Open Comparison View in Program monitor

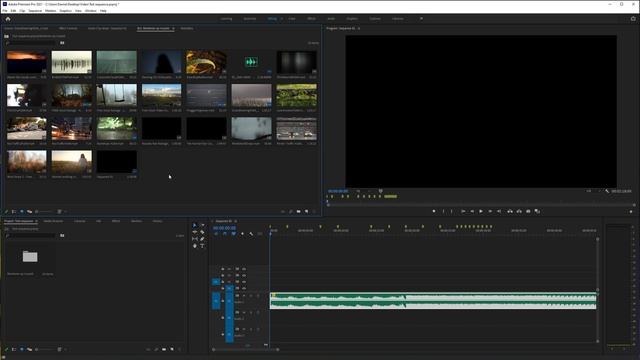pos(537,211)
